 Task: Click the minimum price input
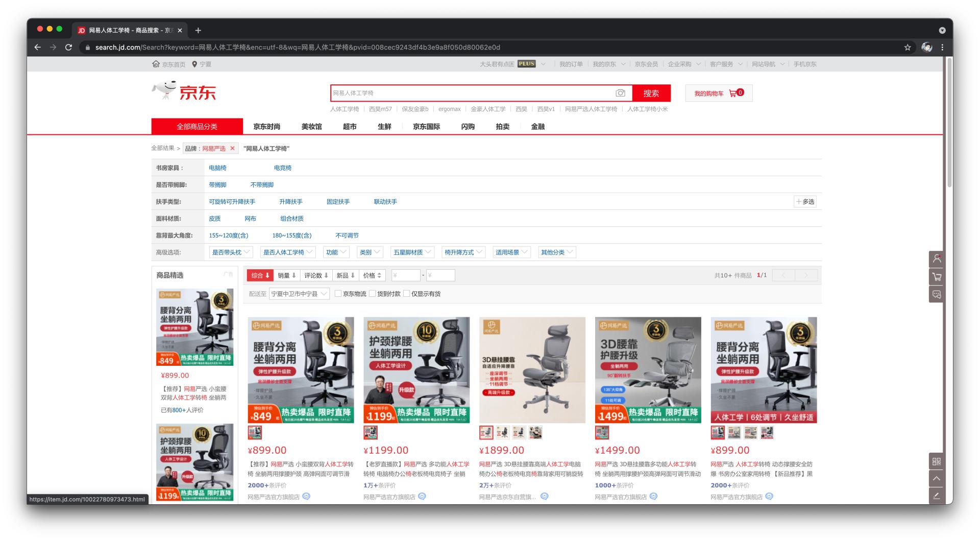coord(406,275)
